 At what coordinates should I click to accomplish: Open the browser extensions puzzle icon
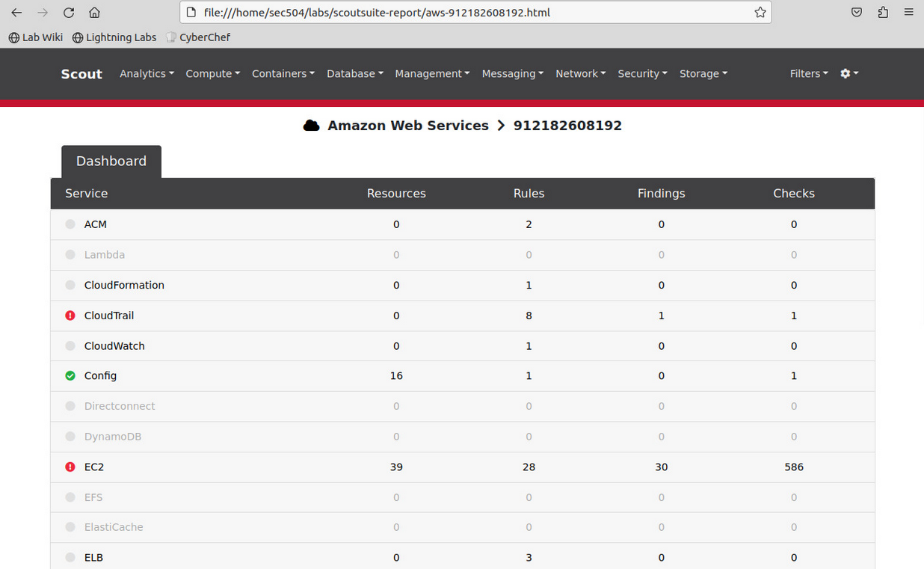point(883,12)
